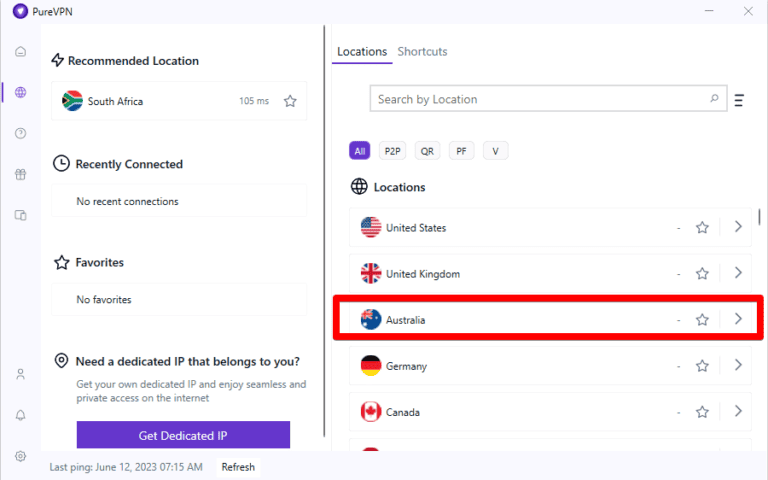
Task: Click the Refresh ping button
Action: click(238, 467)
